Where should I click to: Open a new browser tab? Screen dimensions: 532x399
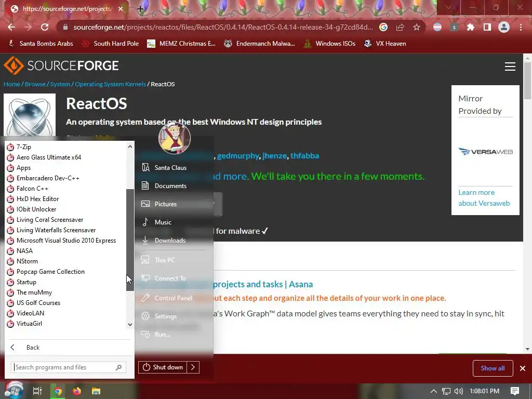(x=140, y=9)
